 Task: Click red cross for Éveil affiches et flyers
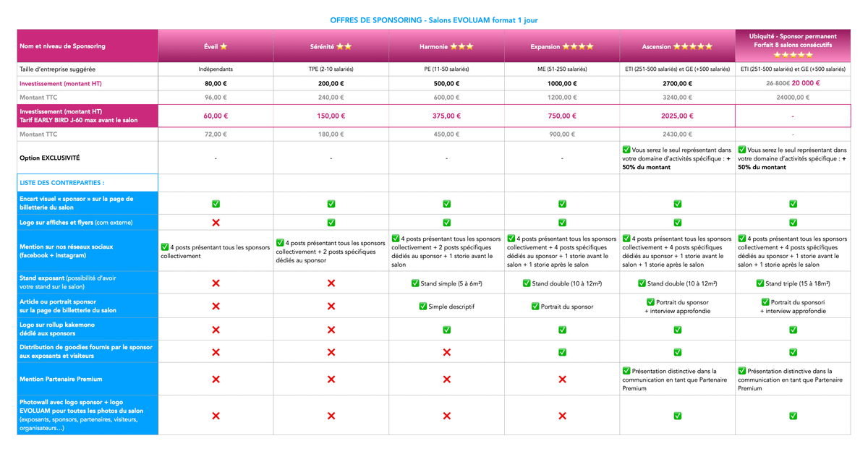click(x=216, y=222)
